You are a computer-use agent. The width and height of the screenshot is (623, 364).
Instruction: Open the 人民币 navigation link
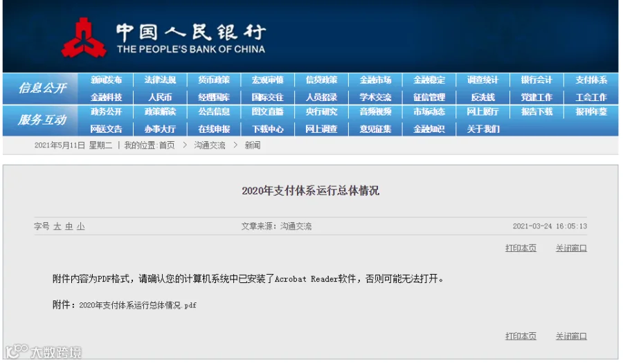pyautogui.click(x=160, y=98)
